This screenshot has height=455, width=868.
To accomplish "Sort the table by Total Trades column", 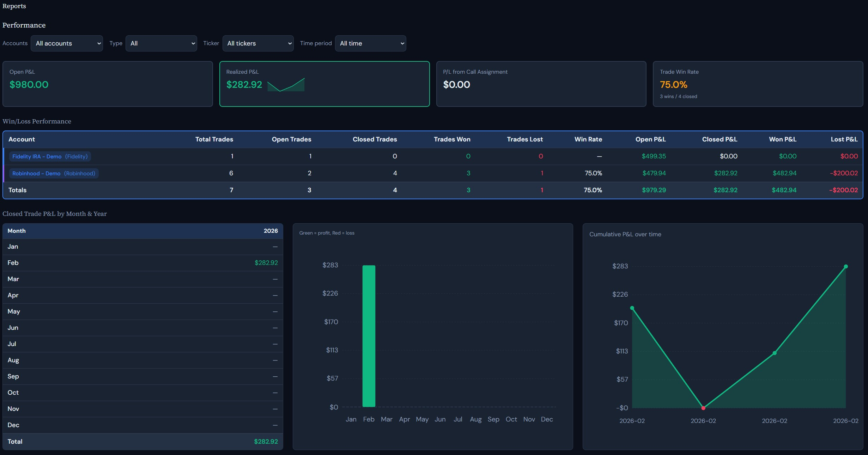I will pos(214,139).
